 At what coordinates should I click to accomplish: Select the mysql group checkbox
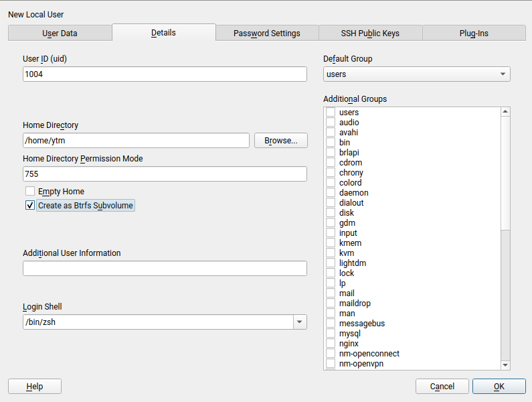click(331, 334)
